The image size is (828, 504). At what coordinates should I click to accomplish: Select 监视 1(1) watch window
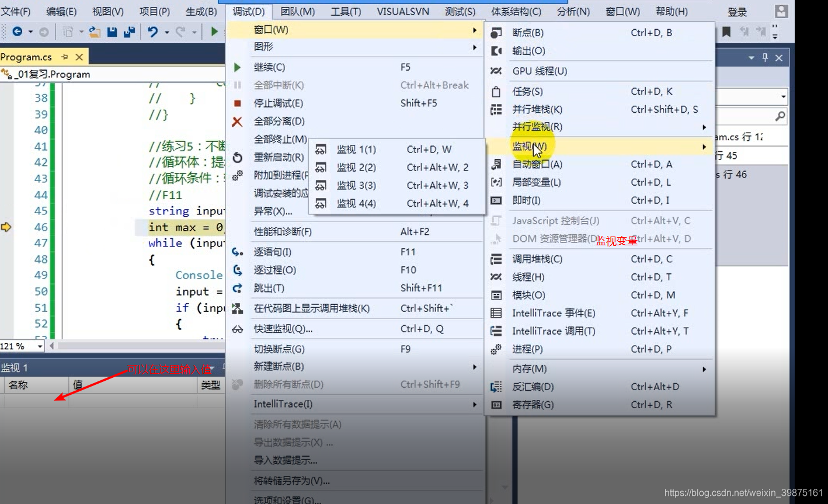398,150
